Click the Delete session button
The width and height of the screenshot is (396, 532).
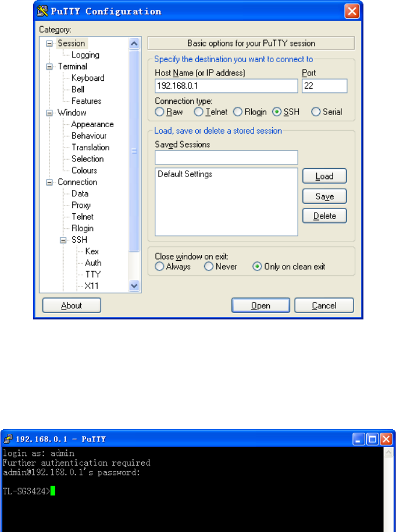click(x=324, y=216)
